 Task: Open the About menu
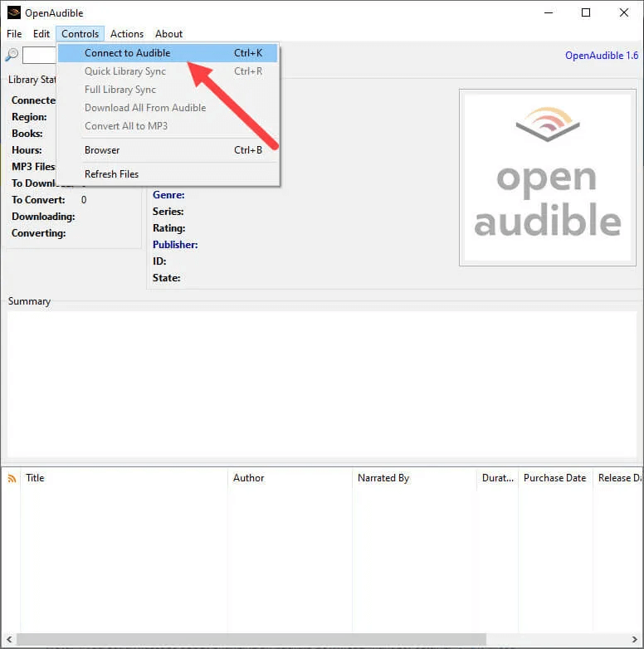[168, 34]
